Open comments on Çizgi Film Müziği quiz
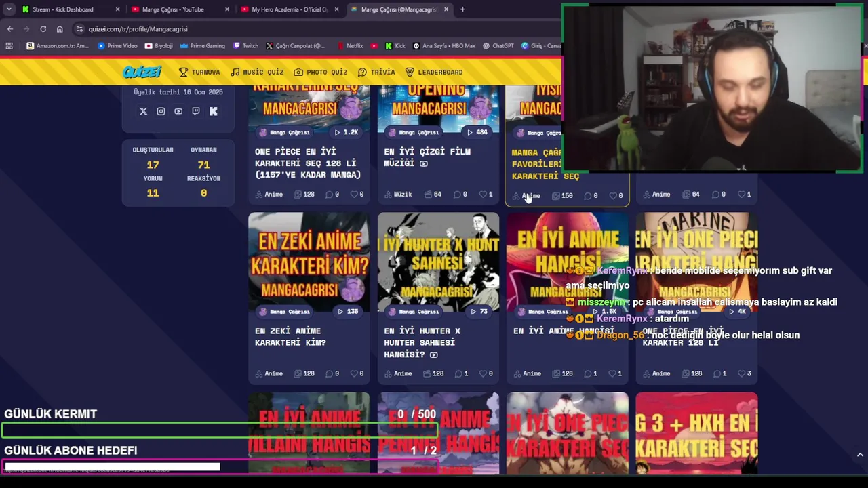868x488 pixels. [460, 195]
